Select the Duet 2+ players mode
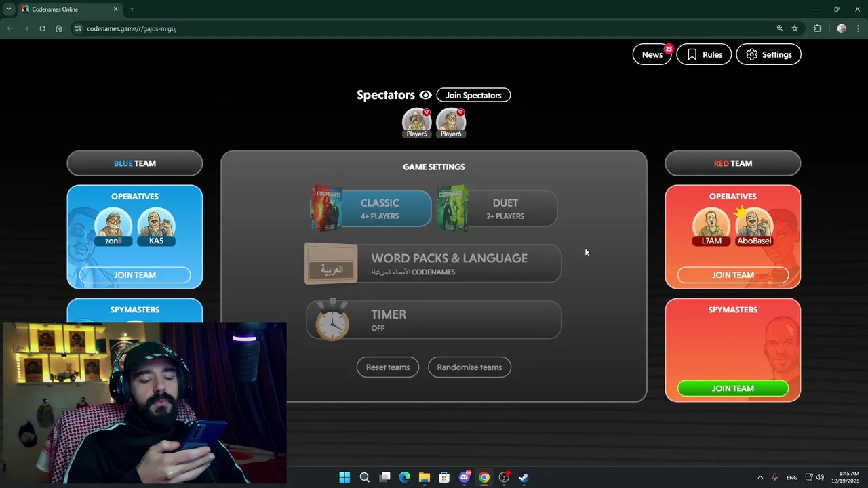The image size is (868, 488). click(498, 208)
